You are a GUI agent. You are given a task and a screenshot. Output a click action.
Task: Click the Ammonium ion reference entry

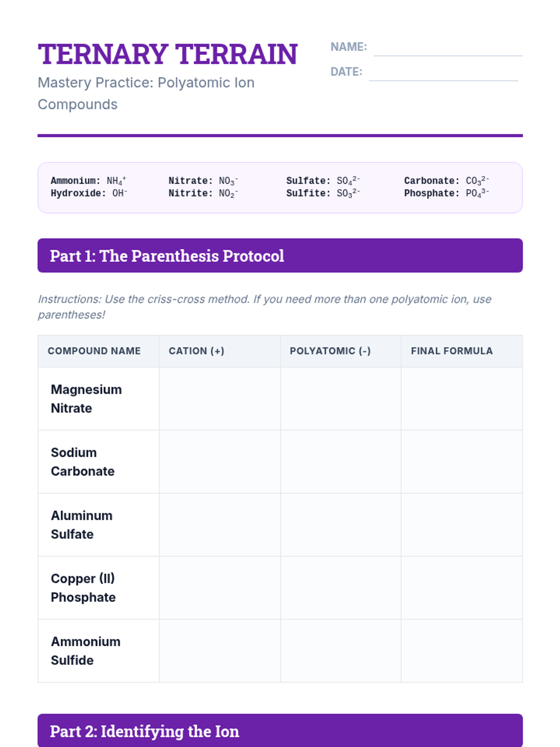click(88, 181)
